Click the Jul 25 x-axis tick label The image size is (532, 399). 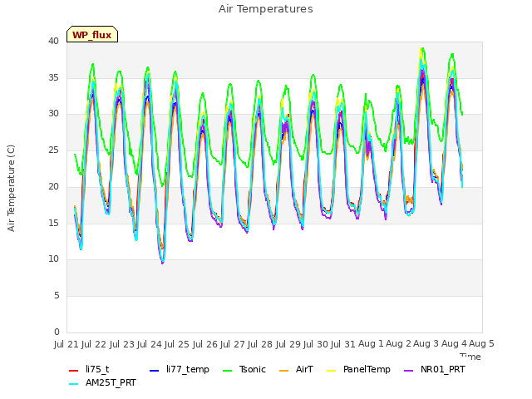pyautogui.click(x=177, y=344)
